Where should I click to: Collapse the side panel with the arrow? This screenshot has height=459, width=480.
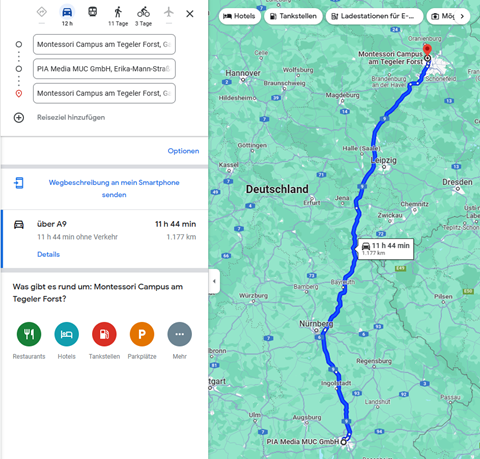pos(214,281)
